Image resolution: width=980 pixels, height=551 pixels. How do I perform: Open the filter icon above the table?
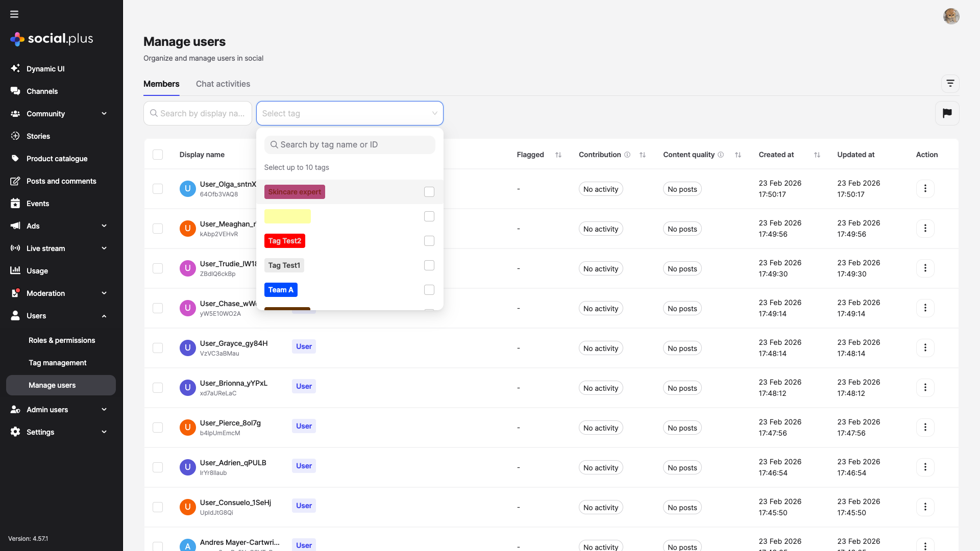[950, 83]
